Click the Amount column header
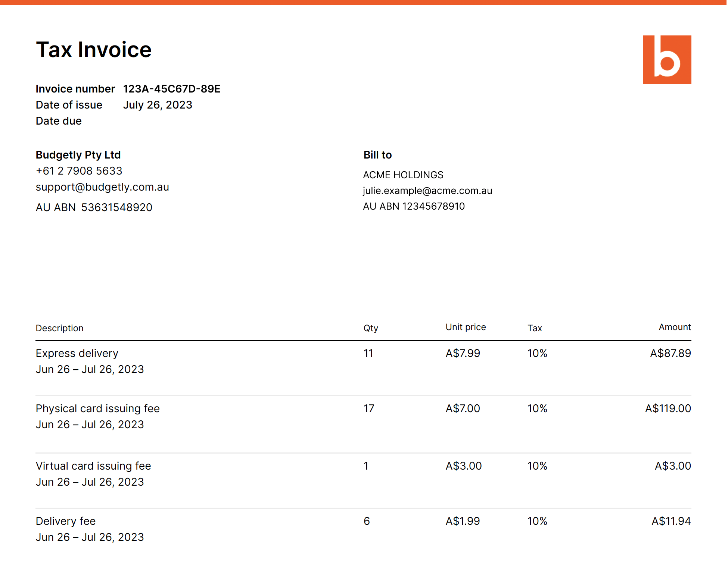 point(675,327)
